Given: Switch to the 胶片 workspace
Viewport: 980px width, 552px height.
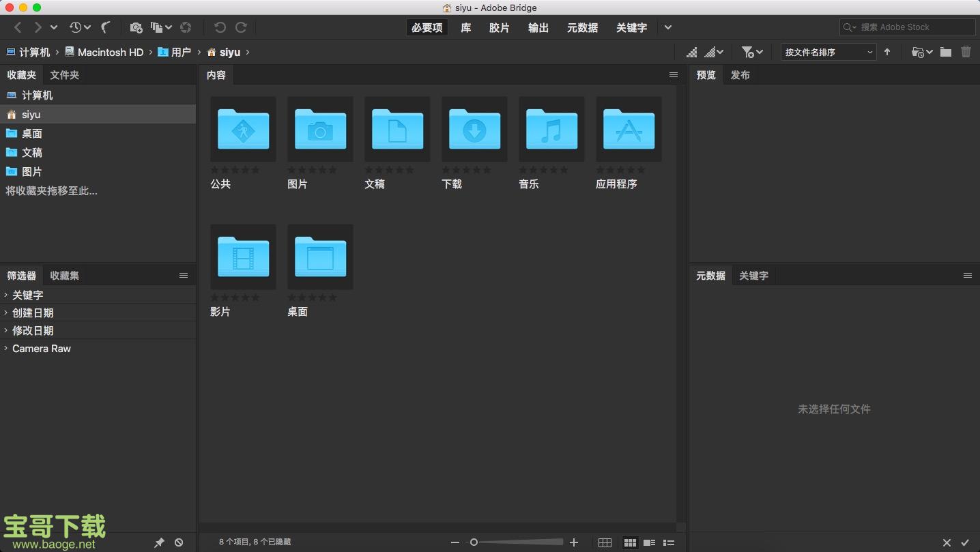Looking at the screenshot, I should [500, 27].
